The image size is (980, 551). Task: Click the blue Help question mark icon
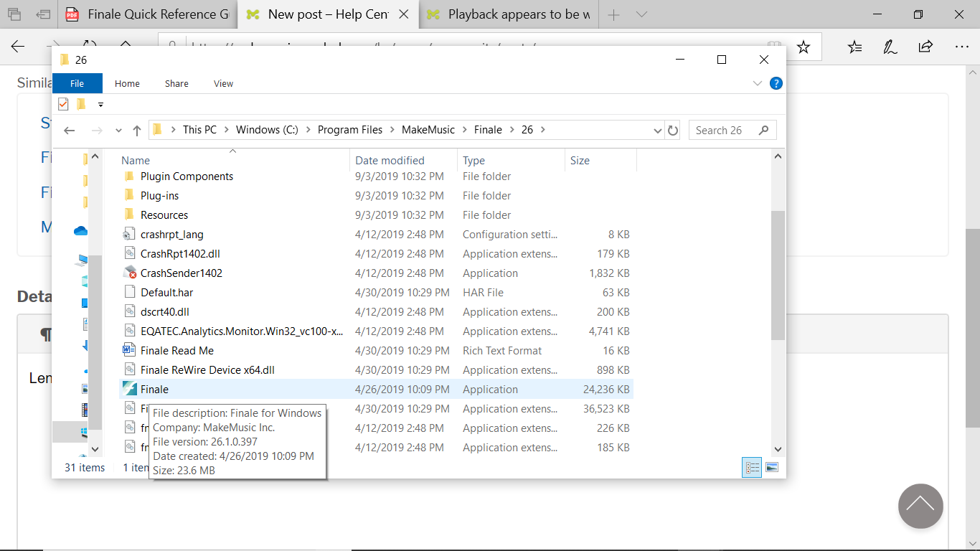776,83
